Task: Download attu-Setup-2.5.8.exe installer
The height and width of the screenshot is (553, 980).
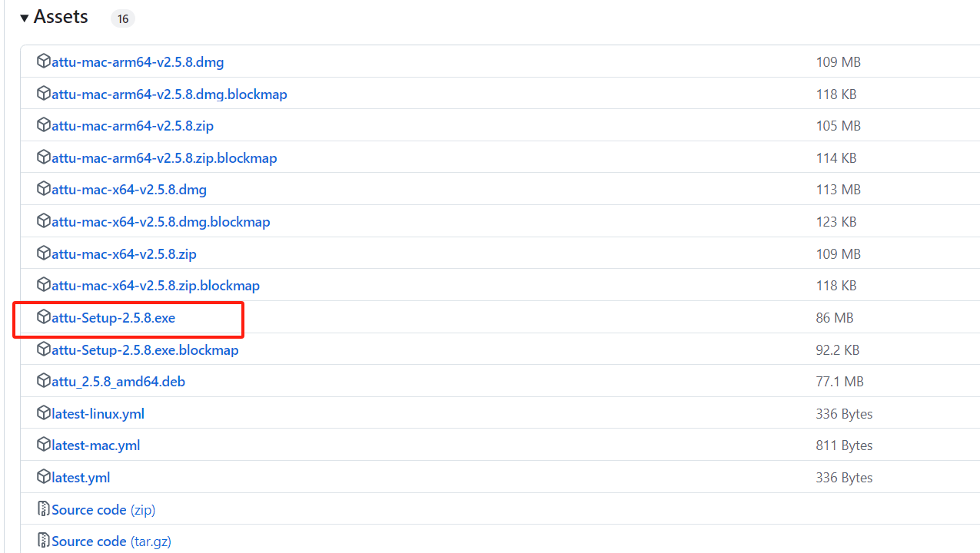Action: pyautogui.click(x=114, y=318)
